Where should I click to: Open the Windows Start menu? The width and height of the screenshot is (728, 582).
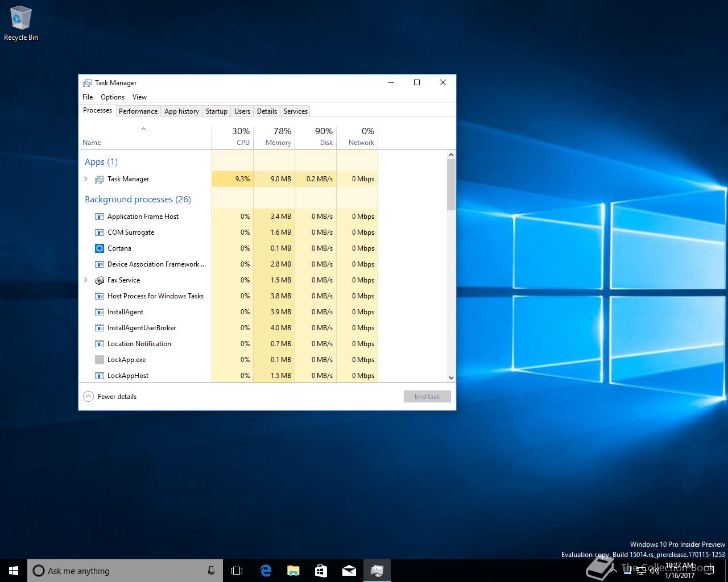coord(14,571)
